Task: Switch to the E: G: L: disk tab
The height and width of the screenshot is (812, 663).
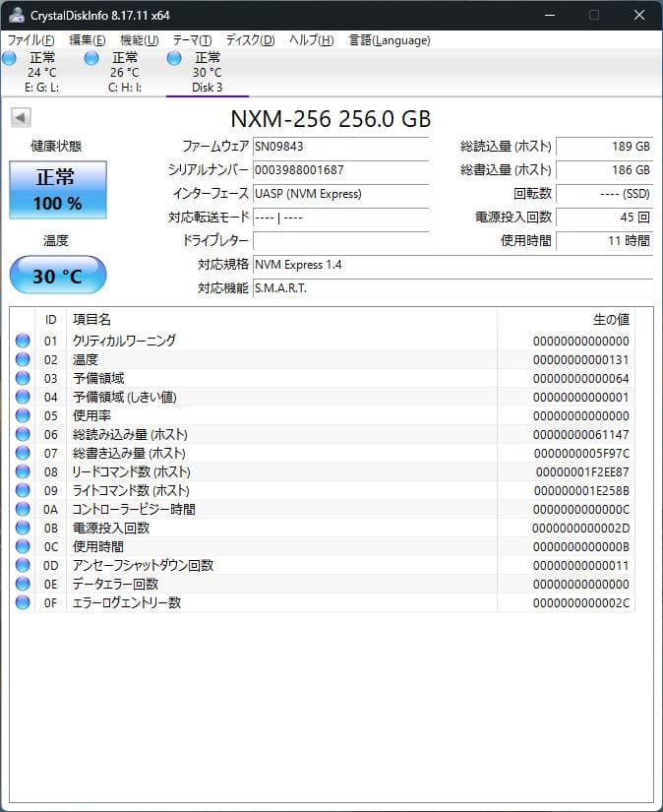Action: tap(42, 73)
